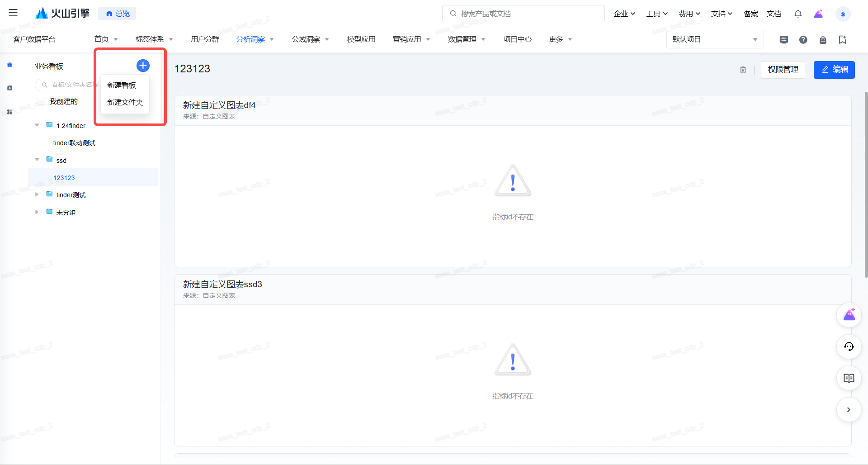Open the message list icon beside project selector
The width and height of the screenshot is (868, 465).
click(784, 40)
